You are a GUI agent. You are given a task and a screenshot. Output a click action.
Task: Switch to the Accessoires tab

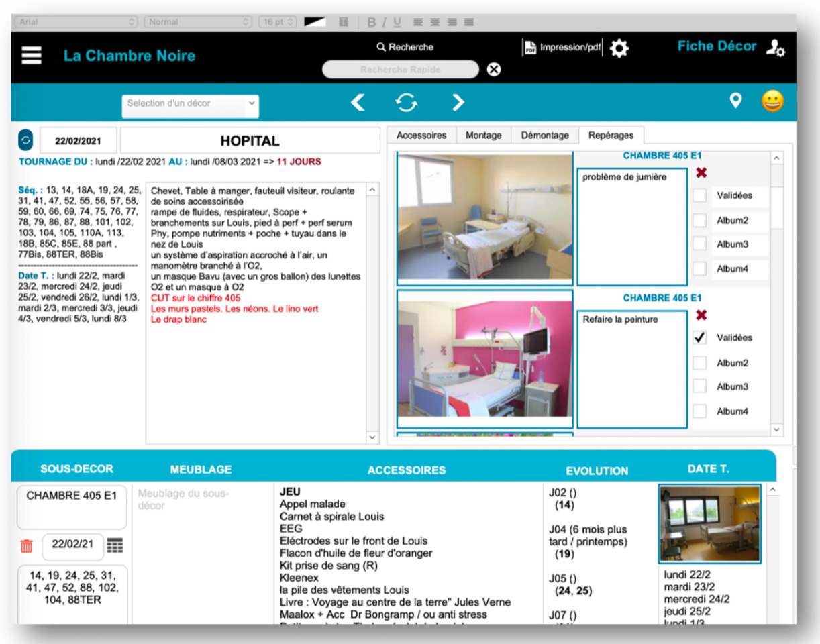pos(421,136)
